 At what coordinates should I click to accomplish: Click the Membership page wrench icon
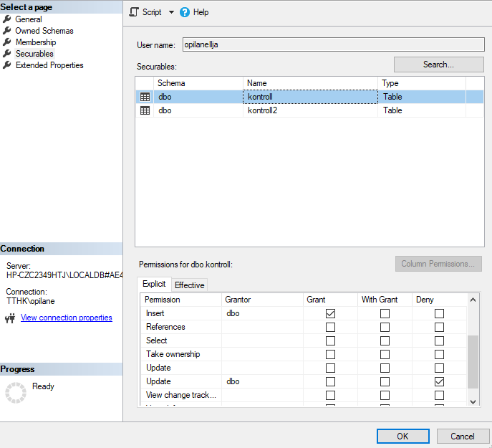point(7,42)
